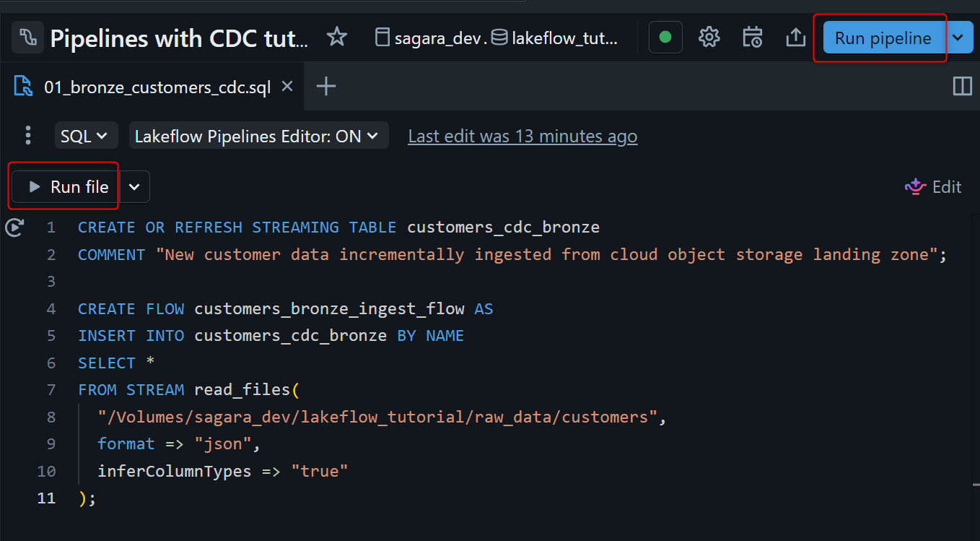
Task: Open the Assistant Edit button
Action: 933,187
